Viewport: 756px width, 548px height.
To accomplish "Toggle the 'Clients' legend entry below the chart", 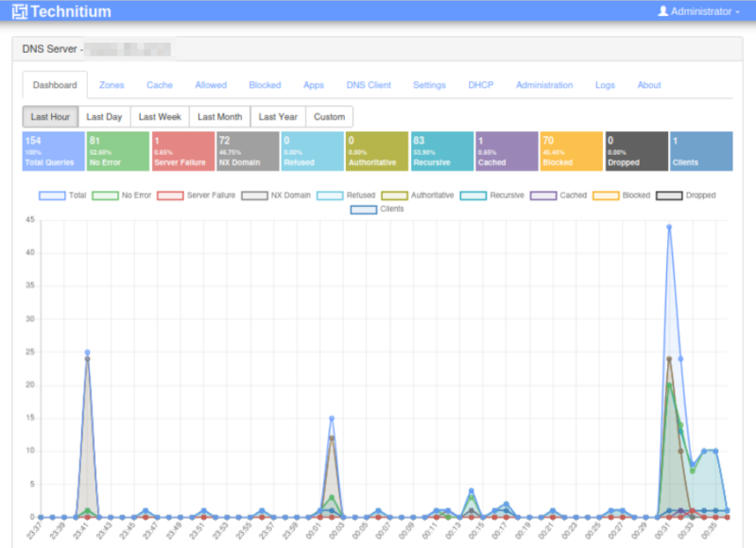I will tap(387, 208).
